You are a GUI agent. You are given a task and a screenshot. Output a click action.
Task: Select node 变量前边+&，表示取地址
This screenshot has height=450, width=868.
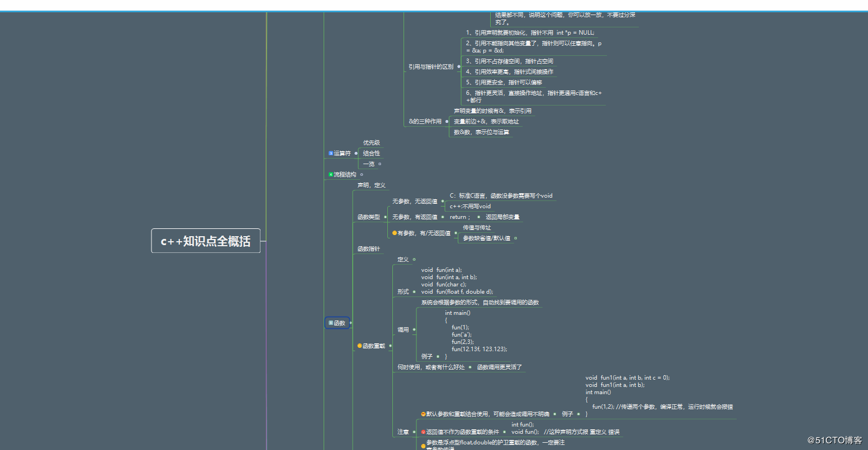click(x=486, y=121)
